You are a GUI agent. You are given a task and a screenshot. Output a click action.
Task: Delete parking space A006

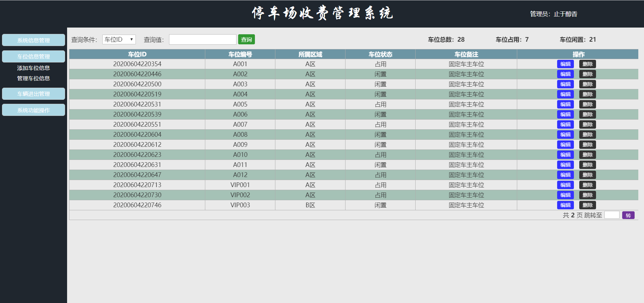588,114
